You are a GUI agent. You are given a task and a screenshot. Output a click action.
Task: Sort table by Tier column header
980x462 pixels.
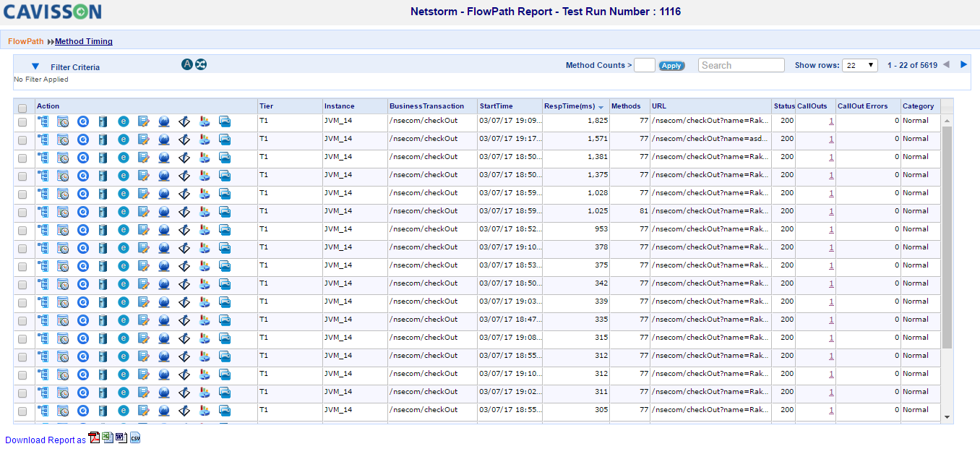tap(267, 106)
